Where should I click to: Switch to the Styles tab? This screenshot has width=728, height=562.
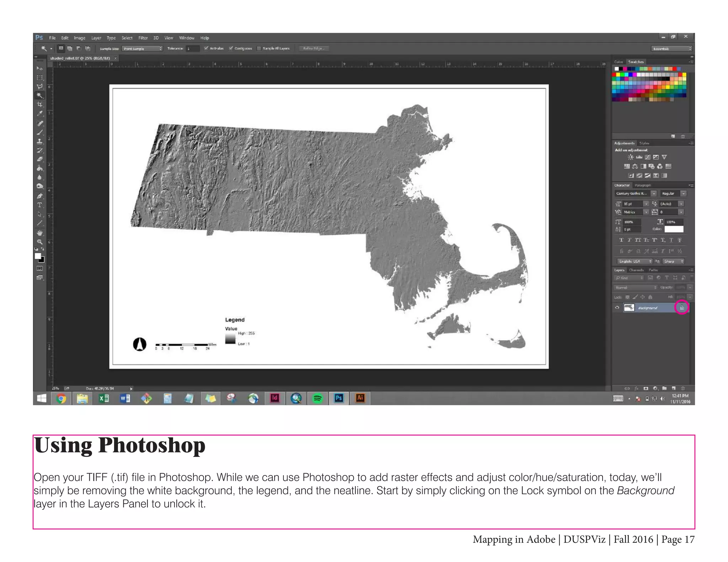(x=644, y=143)
